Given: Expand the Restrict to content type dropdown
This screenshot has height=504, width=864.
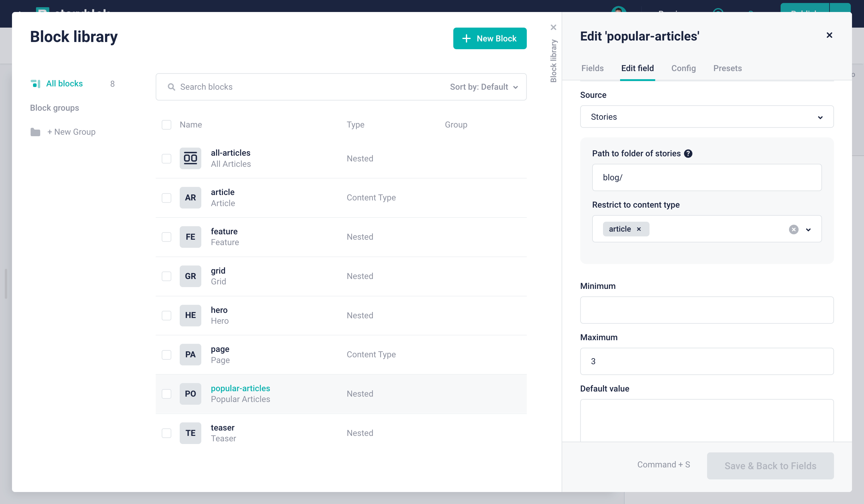Looking at the screenshot, I should 808,229.
